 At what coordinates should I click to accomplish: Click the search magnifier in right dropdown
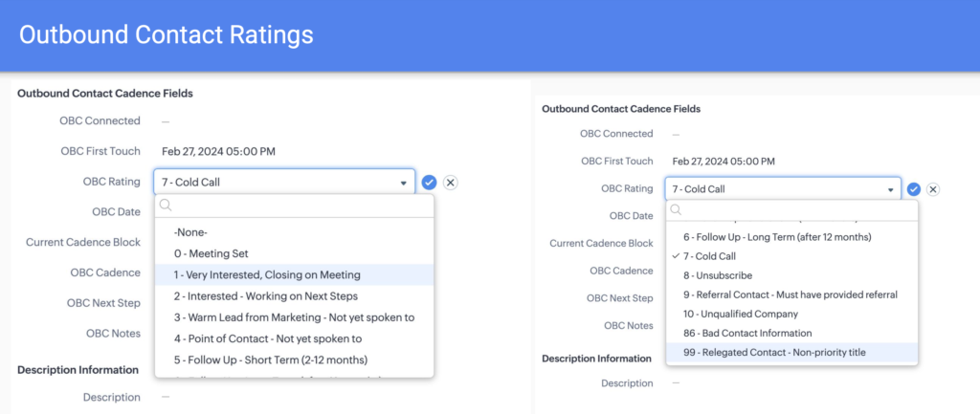point(676,210)
